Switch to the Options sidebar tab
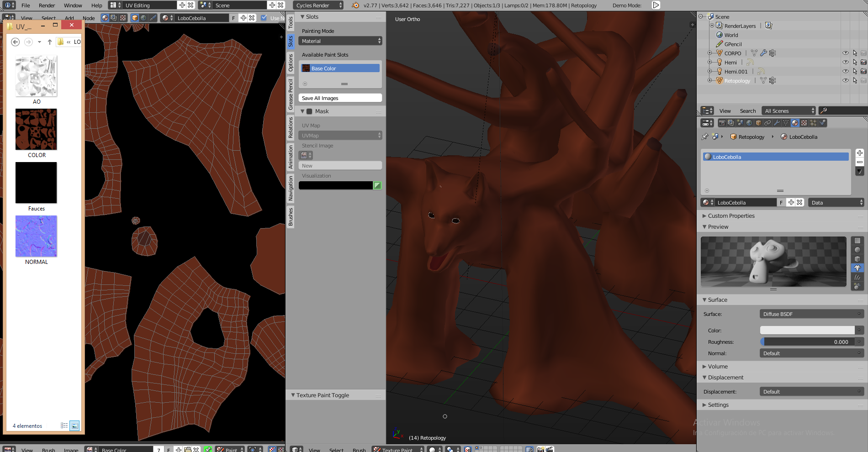Image resolution: width=868 pixels, height=452 pixels. 291,63
